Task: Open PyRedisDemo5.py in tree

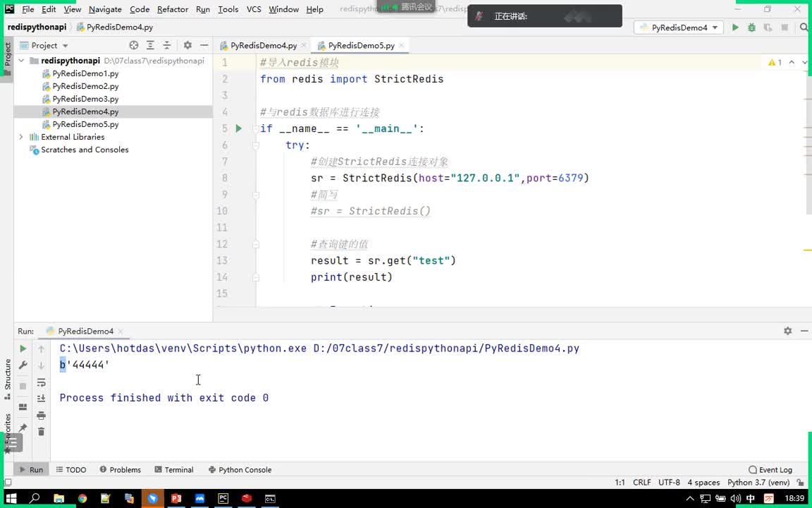Action: (x=85, y=124)
